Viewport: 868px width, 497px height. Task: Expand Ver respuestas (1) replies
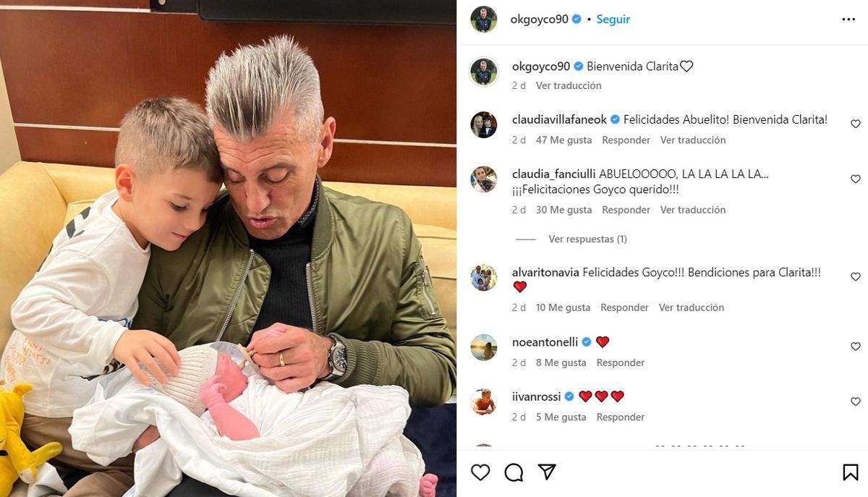click(587, 239)
